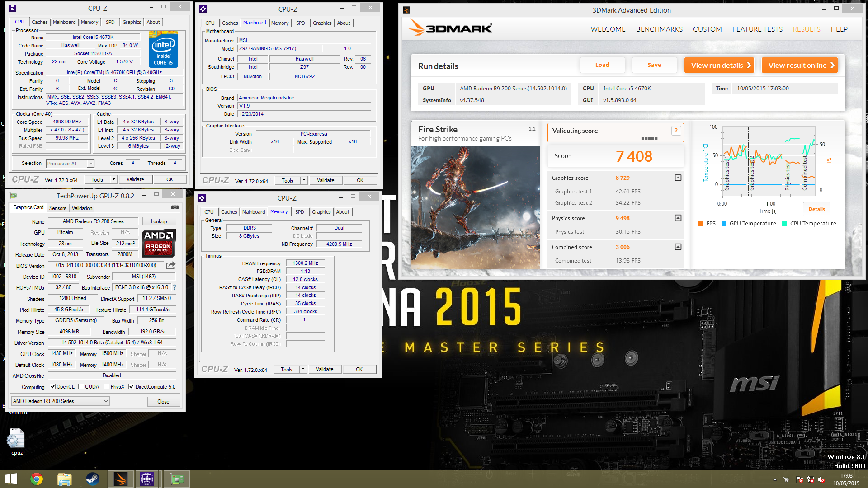Open File Explorer from the taskbar
Screen dimensions: 868x488
point(65,479)
